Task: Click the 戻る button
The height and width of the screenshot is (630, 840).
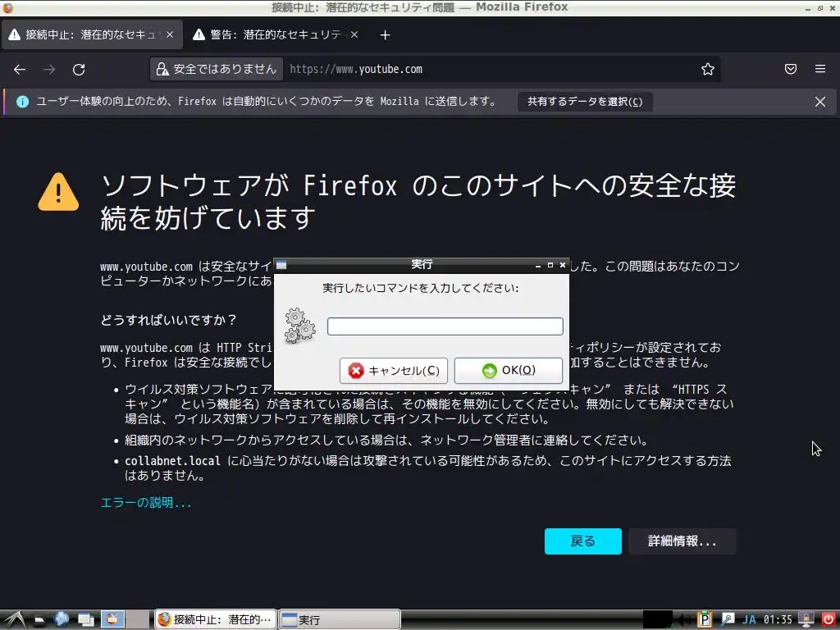Action: click(x=583, y=541)
